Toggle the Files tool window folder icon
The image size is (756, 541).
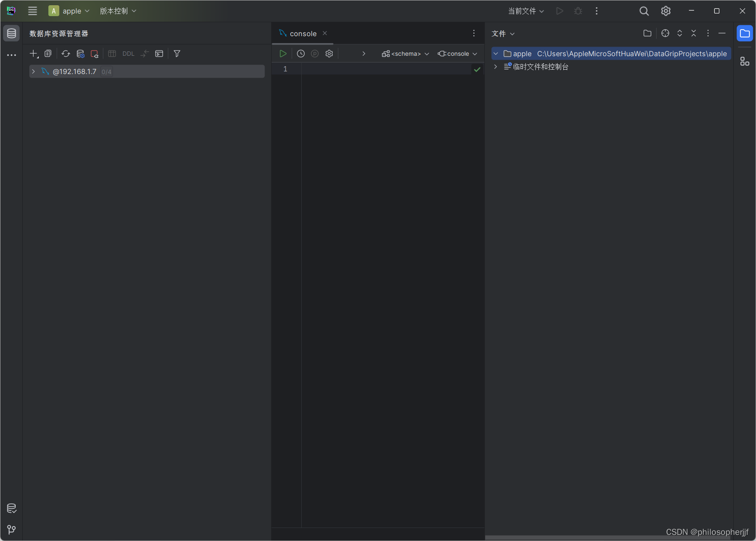[x=745, y=33]
